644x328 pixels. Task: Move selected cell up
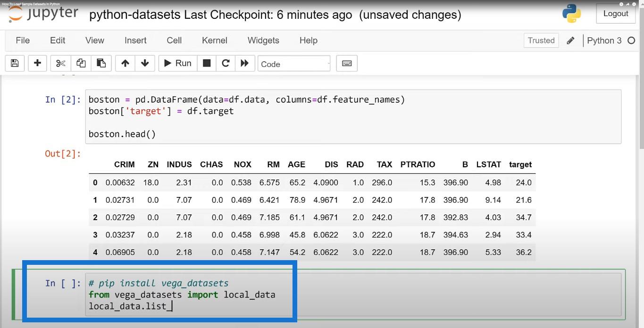coord(125,63)
